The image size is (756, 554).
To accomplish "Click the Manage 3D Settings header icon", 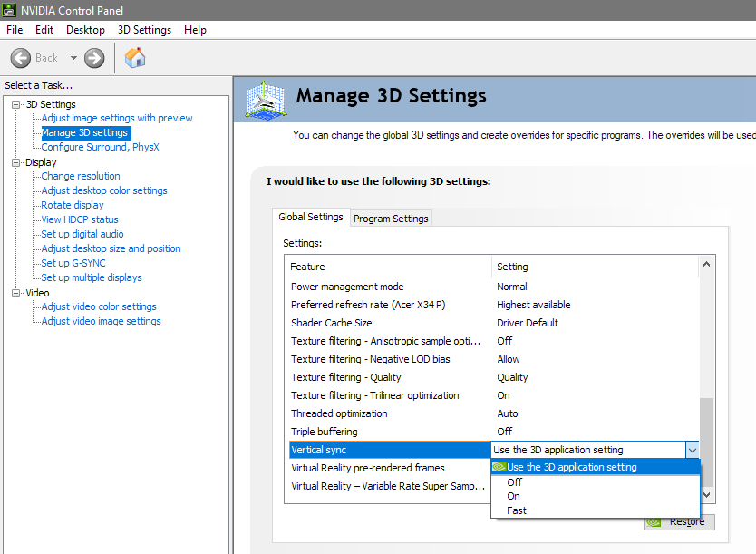I will click(266, 100).
